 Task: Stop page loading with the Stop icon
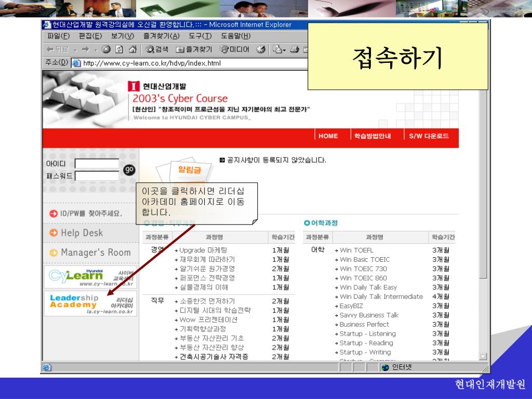[x=106, y=49]
